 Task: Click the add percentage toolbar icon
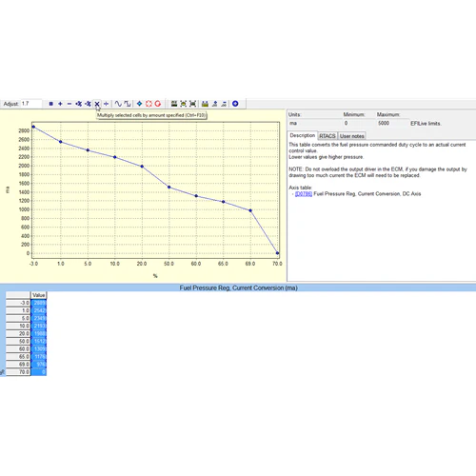point(79,104)
